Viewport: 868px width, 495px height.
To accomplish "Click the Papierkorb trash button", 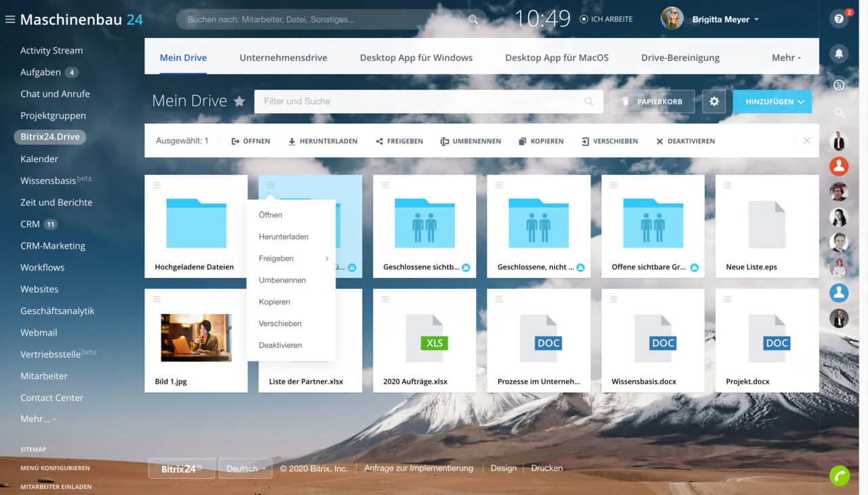I will [652, 102].
